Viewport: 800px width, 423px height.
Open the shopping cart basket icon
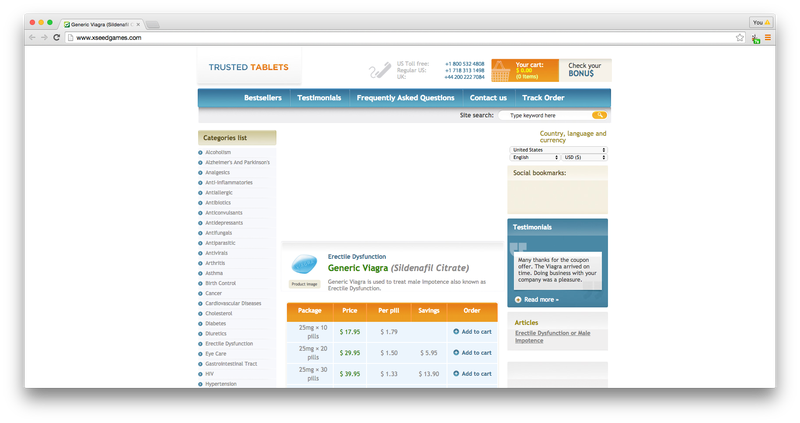click(x=501, y=70)
